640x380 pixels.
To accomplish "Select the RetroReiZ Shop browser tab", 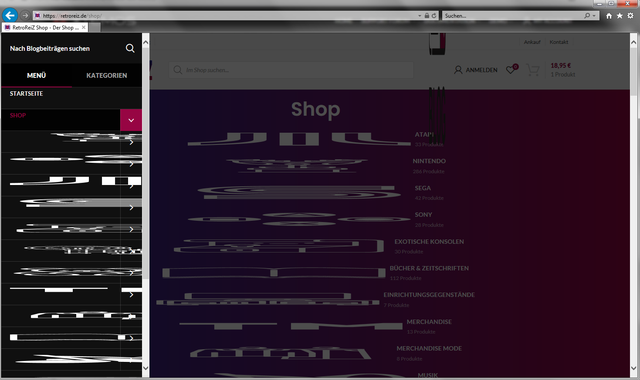I will (x=44, y=27).
